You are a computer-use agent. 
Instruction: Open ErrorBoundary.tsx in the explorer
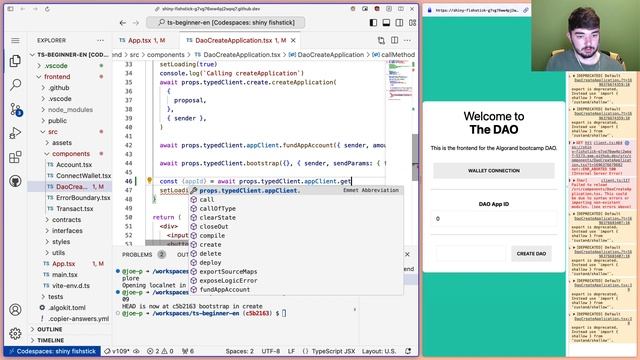coord(83,198)
